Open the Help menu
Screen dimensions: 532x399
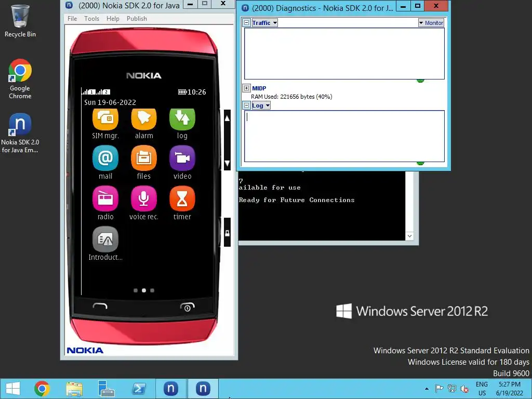[113, 19]
